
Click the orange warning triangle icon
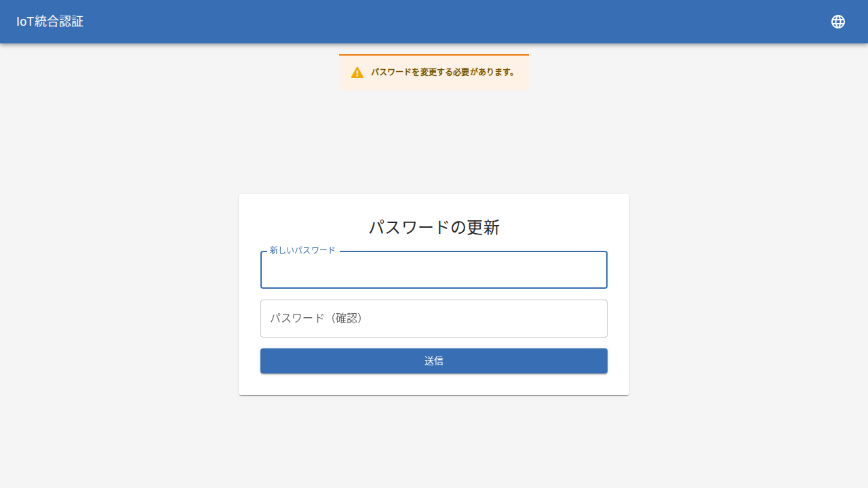pyautogui.click(x=357, y=73)
